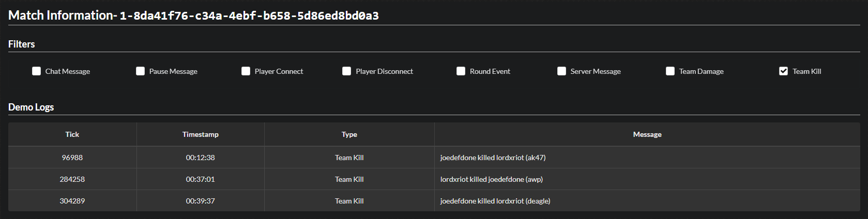Click the Message column header
868x219 pixels.
tap(647, 134)
